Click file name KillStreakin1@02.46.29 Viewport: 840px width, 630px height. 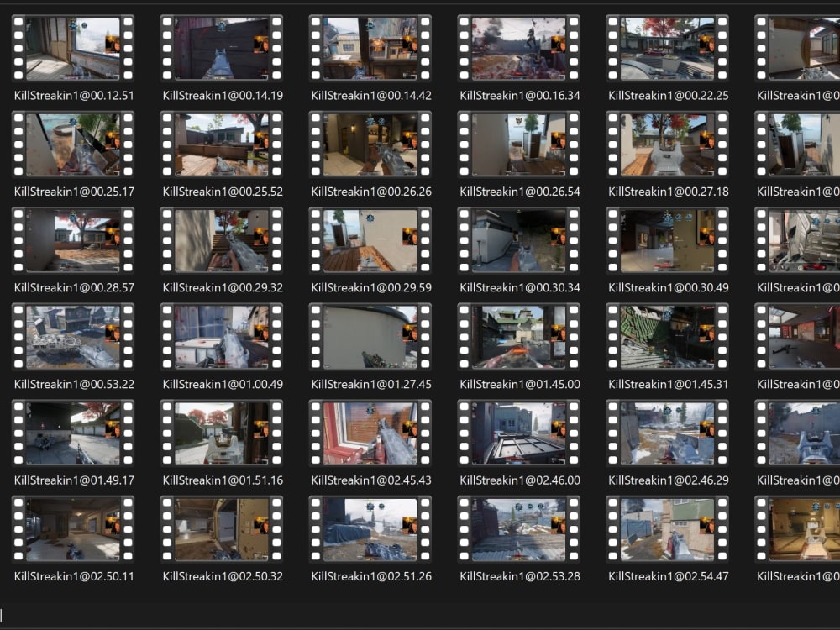coord(669,480)
